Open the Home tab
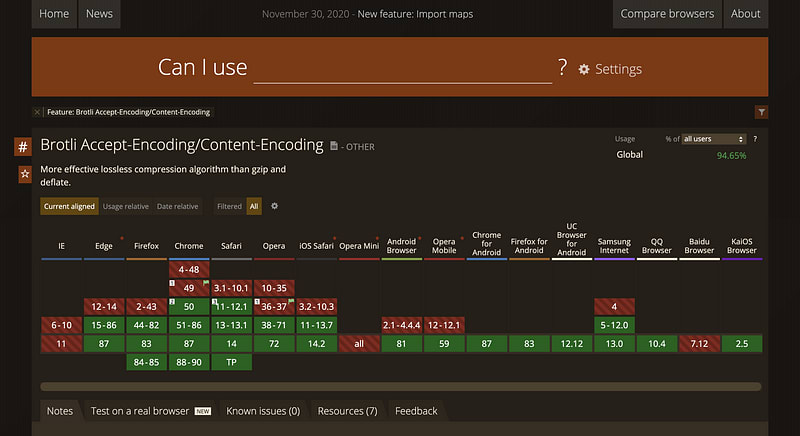 click(x=54, y=14)
